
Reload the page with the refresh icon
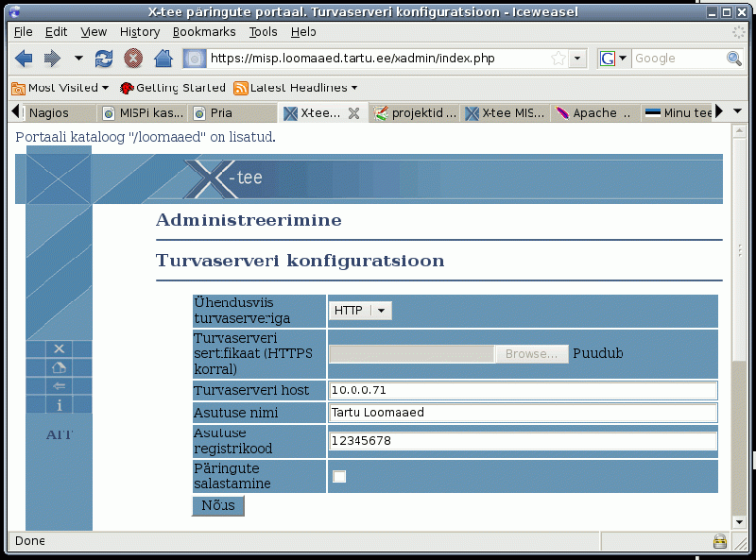(104, 58)
